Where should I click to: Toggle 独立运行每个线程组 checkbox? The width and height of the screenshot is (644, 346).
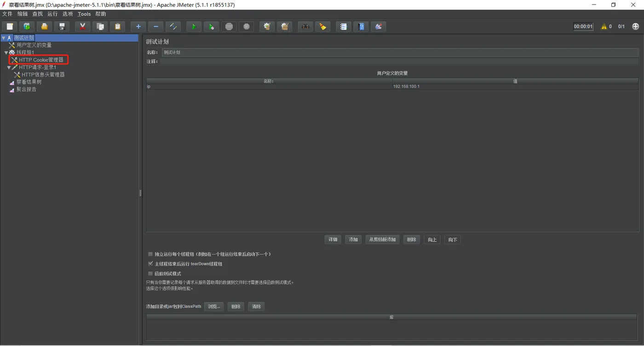click(150, 254)
